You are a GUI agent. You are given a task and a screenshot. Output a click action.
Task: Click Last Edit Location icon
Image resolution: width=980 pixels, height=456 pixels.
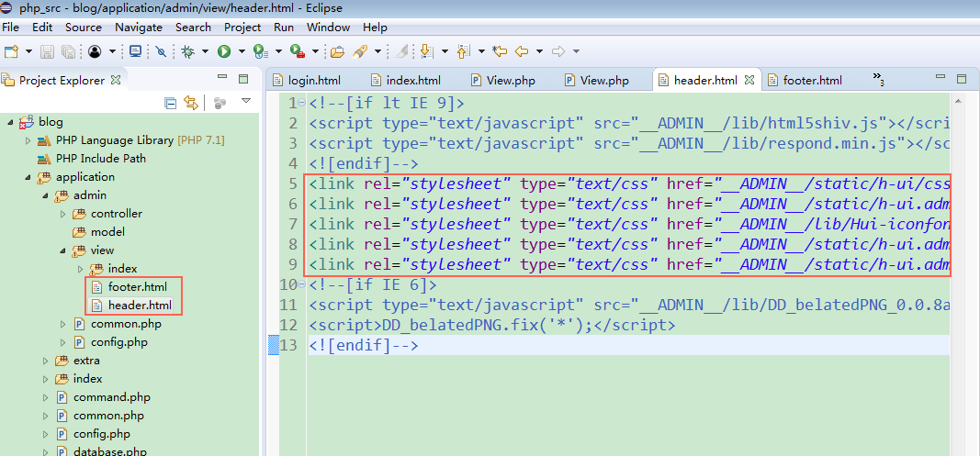(499, 52)
